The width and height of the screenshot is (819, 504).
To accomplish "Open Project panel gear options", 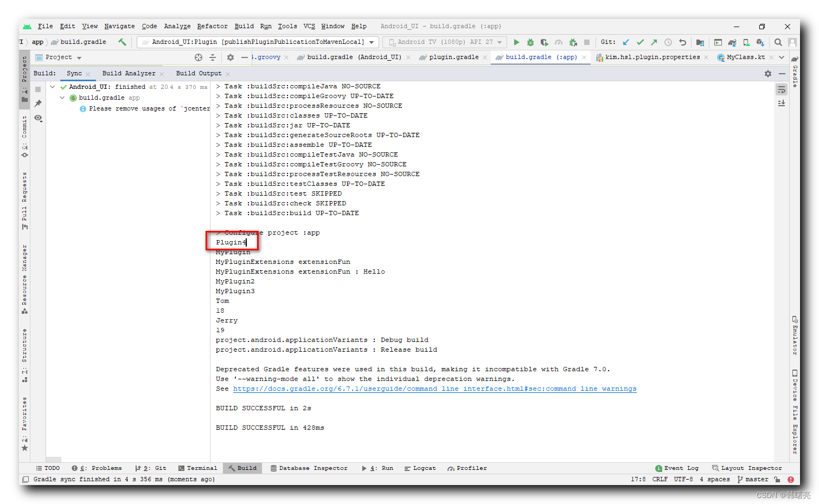I will click(x=231, y=57).
